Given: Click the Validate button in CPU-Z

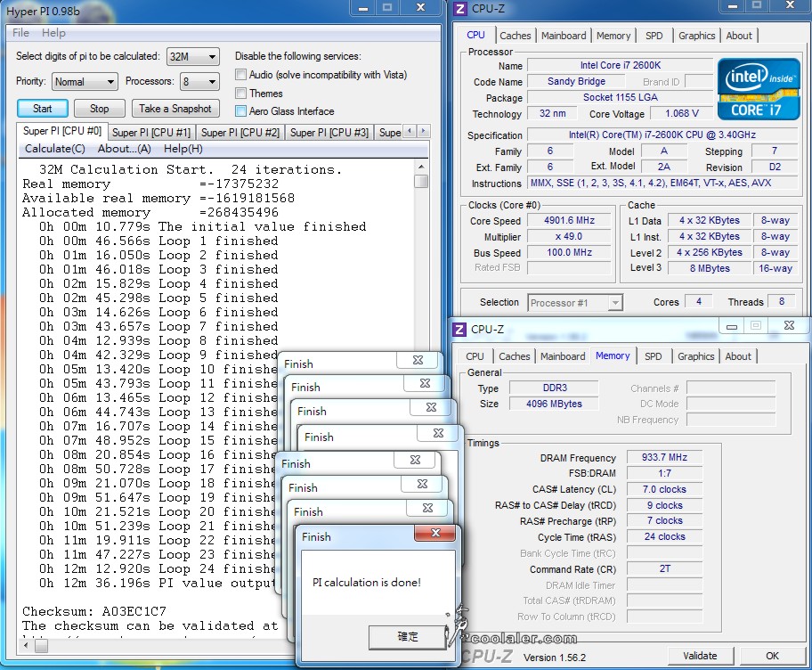Looking at the screenshot, I should click(700, 656).
